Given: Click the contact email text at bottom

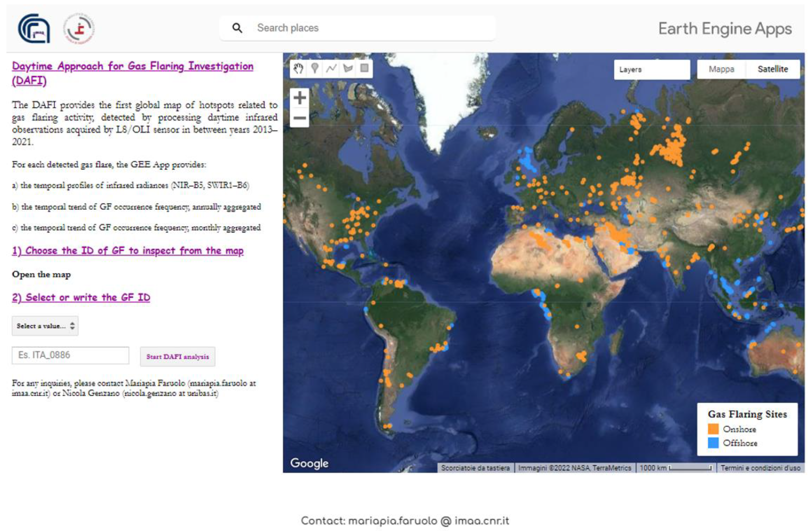Looking at the screenshot, I should (x=405, y=521).
